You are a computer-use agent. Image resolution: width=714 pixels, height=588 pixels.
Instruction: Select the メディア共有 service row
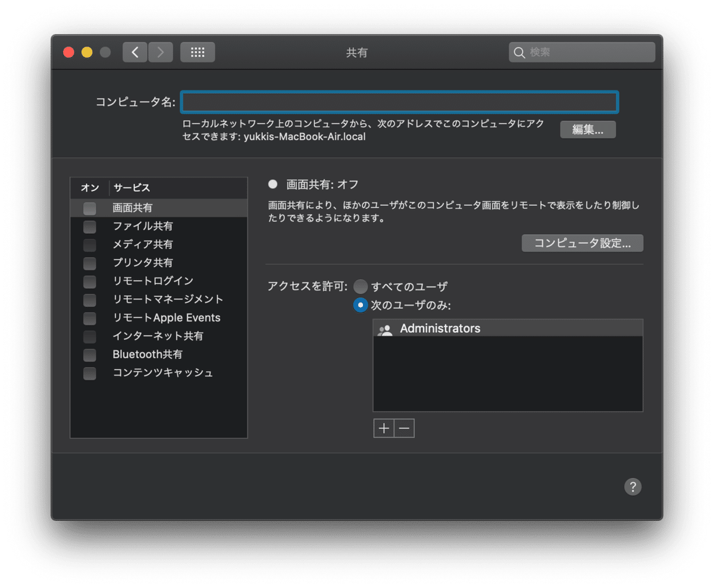click(159, 245)
